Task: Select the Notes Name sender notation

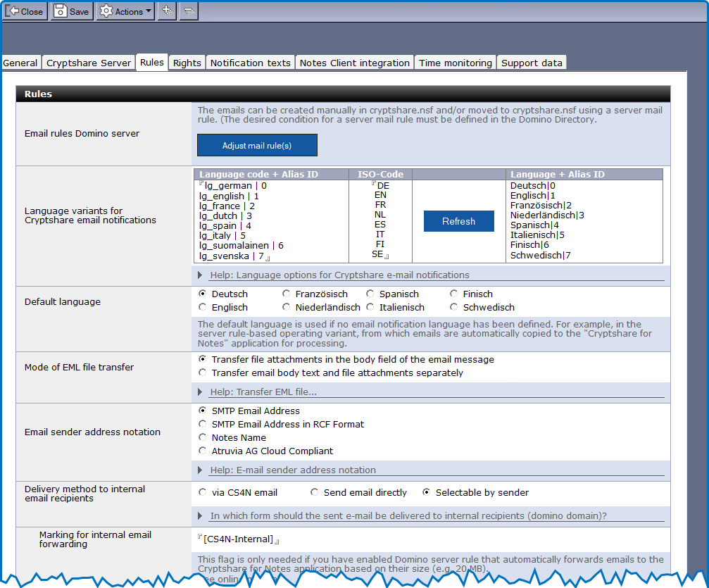Action: tap(203, 437)
